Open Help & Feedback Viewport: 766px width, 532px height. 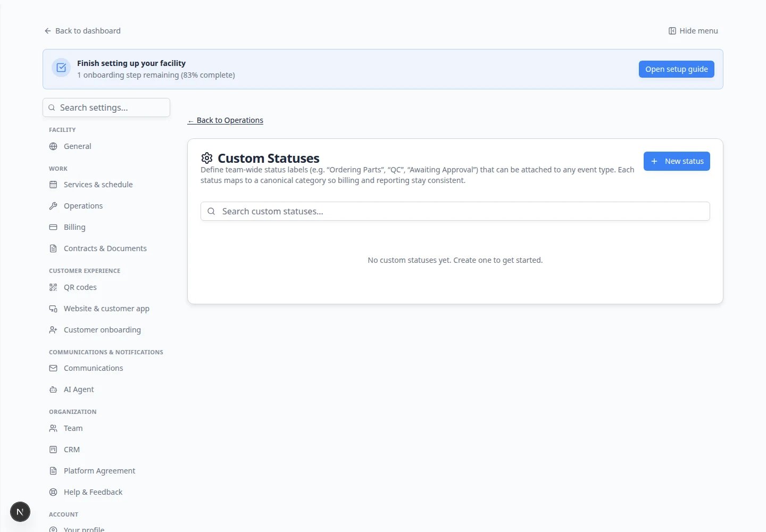(x=106, y=492)
